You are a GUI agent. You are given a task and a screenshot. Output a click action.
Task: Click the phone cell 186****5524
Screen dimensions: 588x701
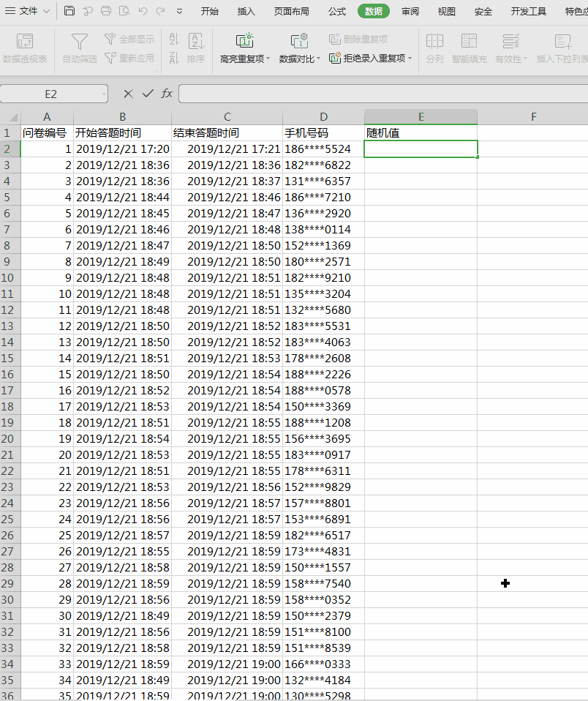323,149
